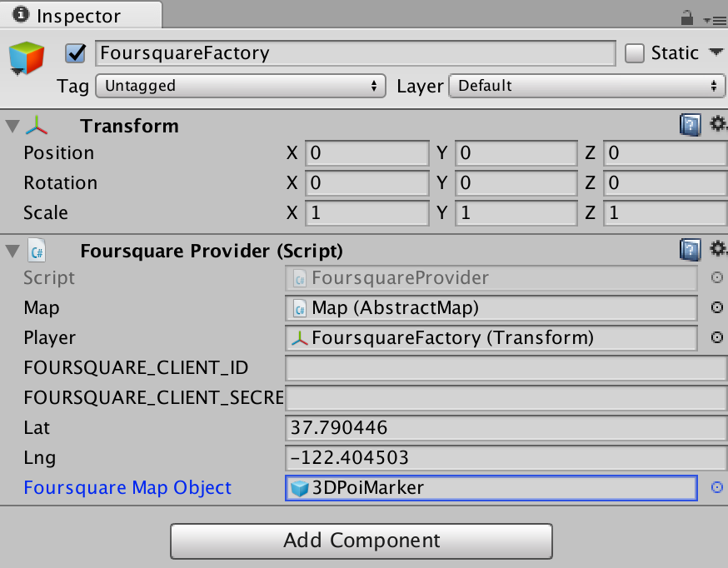Click Position Y value field
The image size is (728, 568).
[516, 153]
